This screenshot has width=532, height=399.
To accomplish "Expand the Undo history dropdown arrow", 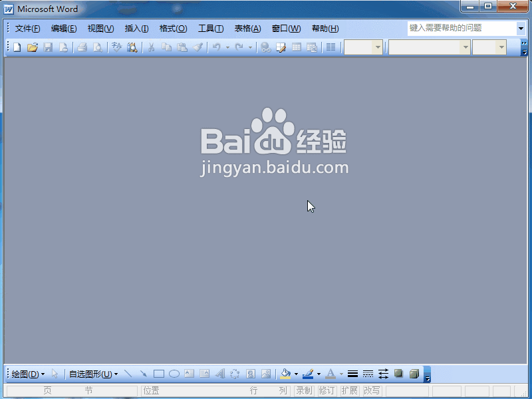I will coord(227,47).
